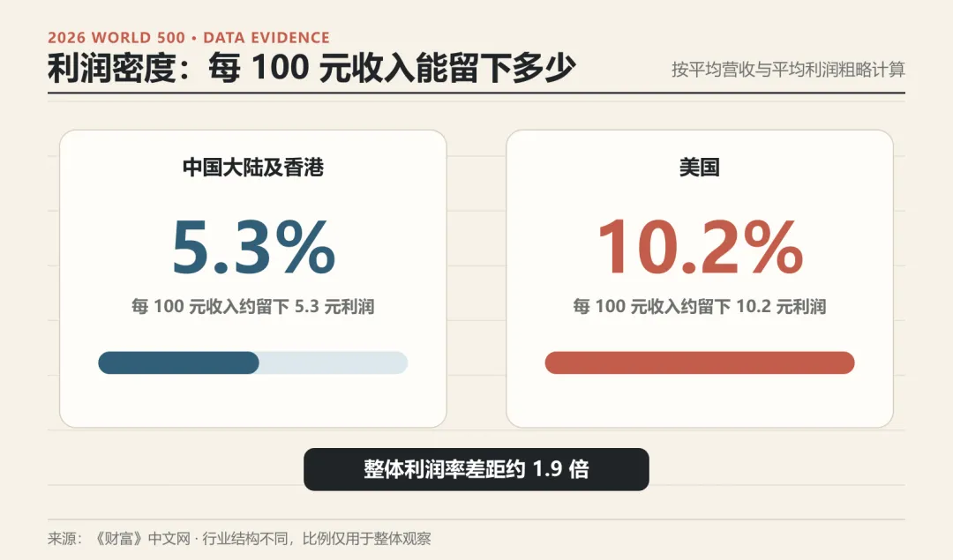Click the footnote 行业结构不同，比例仅用于整体观察

tap(316, 539)
